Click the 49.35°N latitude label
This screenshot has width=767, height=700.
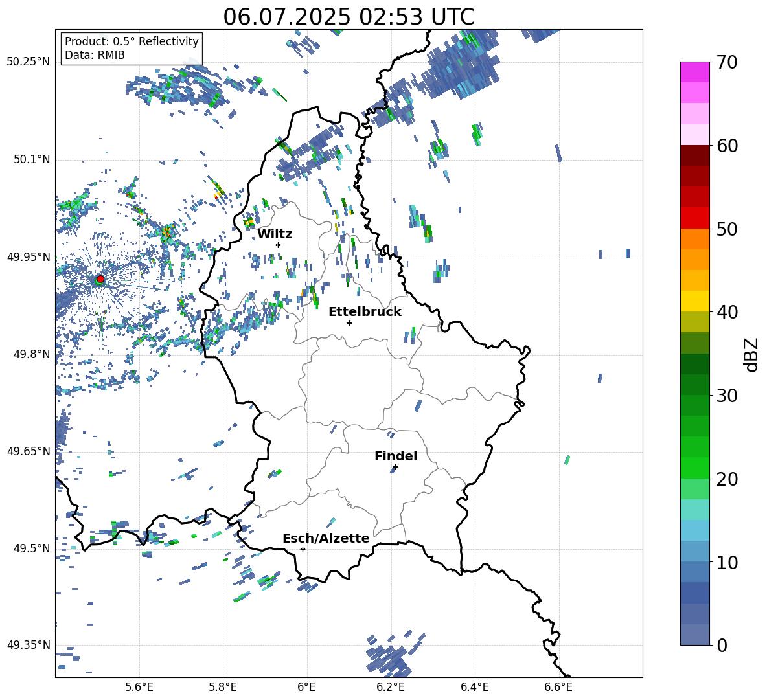(29, 645)
